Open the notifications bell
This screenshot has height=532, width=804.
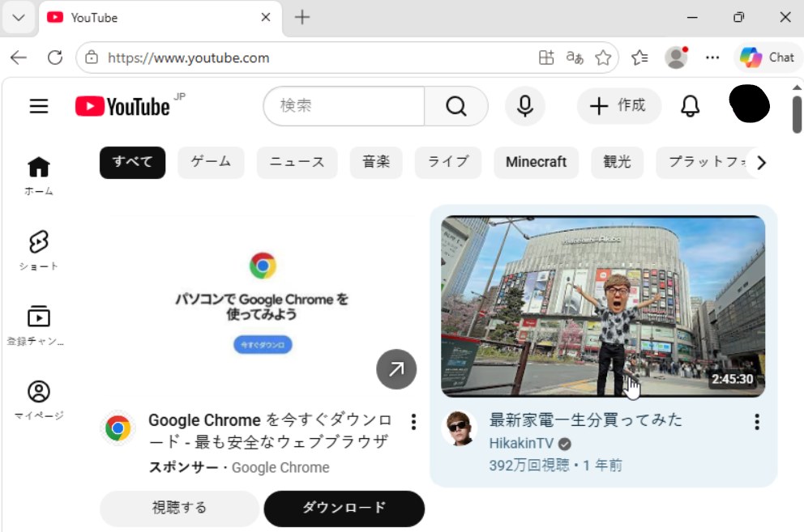pyautogui.click(x=690, y=106)
